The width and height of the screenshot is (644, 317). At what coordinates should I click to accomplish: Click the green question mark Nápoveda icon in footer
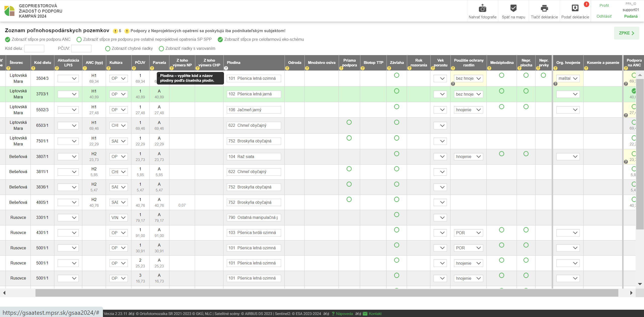pos(333,314)
